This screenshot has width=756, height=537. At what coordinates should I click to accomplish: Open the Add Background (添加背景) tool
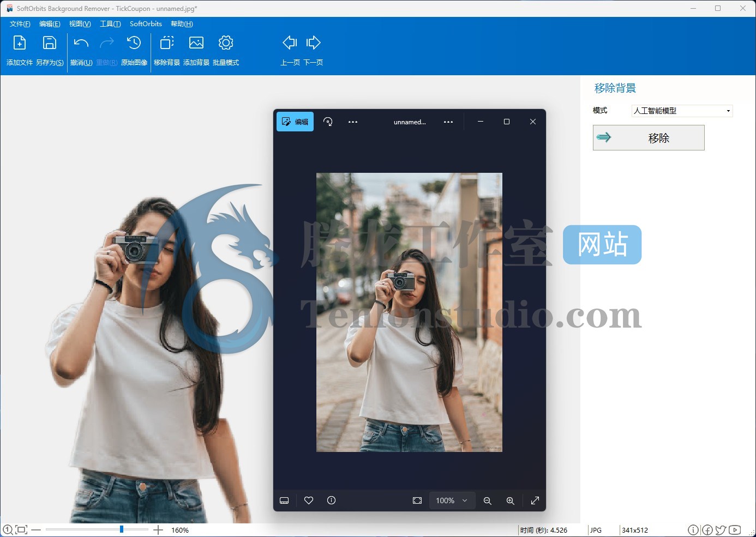[196, 43]
